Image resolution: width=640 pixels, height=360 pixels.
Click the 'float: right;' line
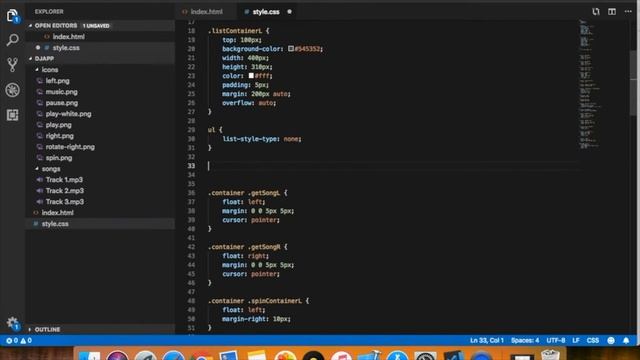coord(245,256)
